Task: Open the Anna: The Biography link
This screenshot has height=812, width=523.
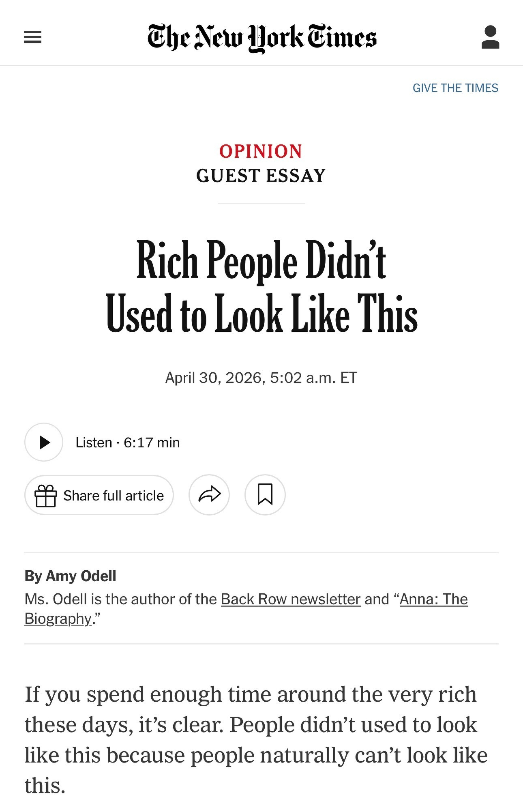Action: 433,599
